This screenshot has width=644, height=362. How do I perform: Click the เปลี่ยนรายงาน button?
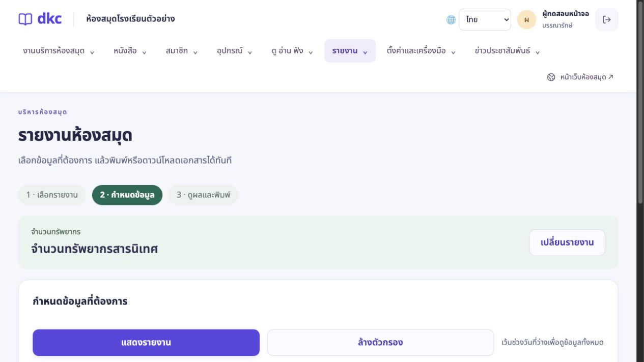(567, 243)
